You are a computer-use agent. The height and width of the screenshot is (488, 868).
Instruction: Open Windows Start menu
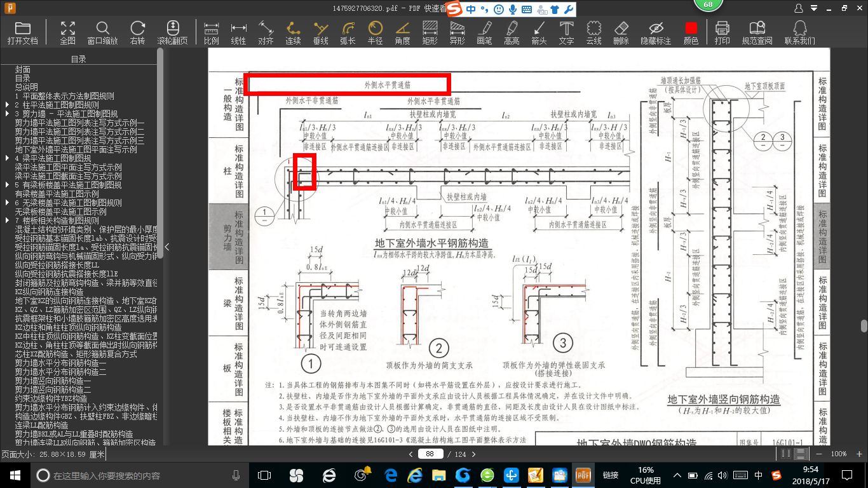[15, 475]
